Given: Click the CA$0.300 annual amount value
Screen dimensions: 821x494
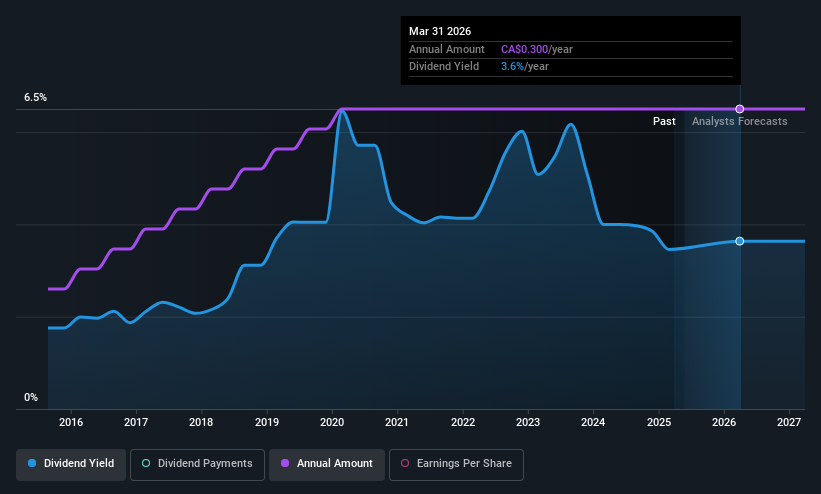Looking at the screenshot, I should [x=524, y=49].
